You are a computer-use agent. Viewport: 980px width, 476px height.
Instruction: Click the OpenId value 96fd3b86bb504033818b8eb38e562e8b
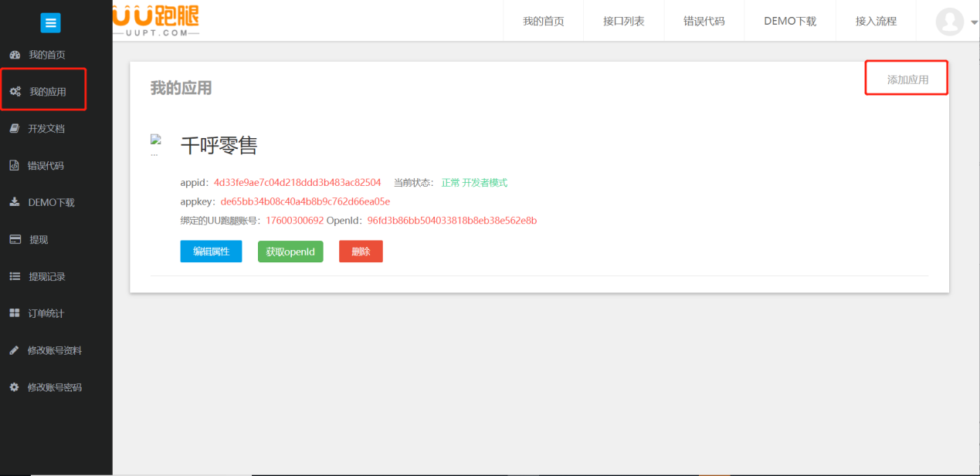pyautogui.click(x=452, y=221)
